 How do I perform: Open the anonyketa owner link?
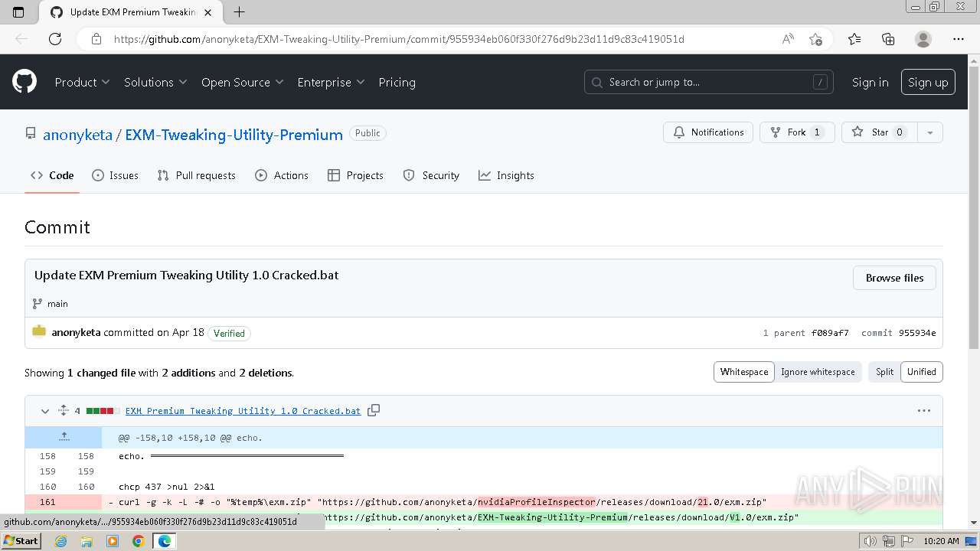coord(77,135)
